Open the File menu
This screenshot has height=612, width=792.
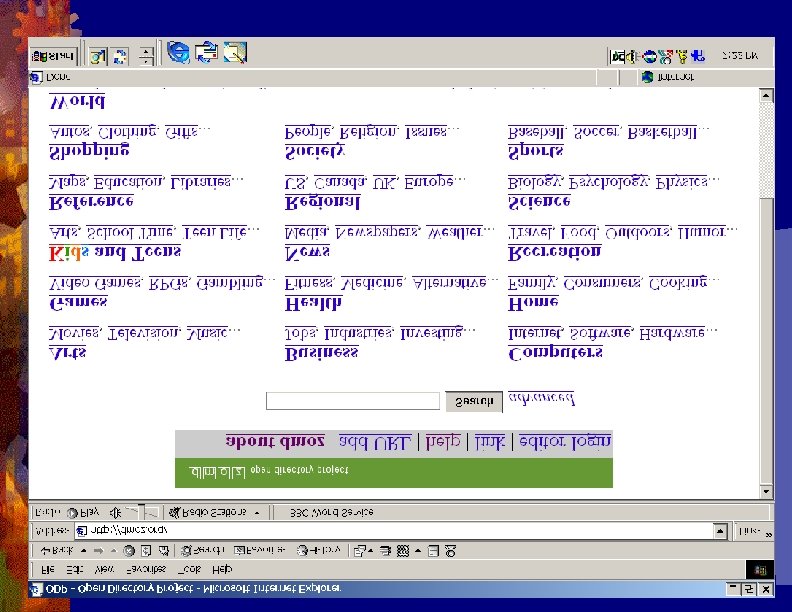coord(47,569)
